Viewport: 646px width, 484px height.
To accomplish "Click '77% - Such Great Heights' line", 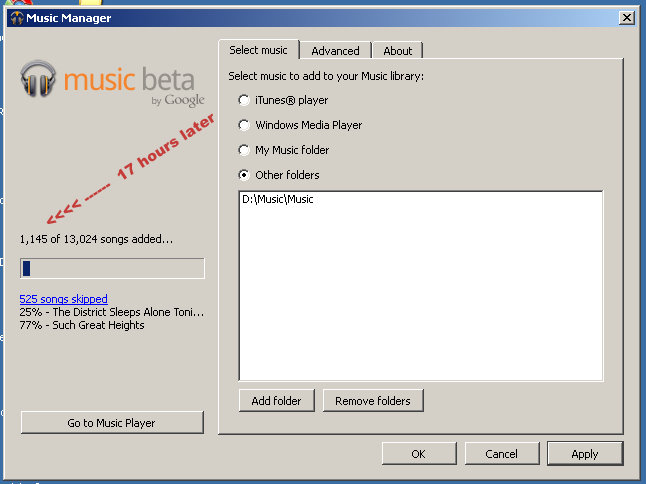I will [82, 325].
